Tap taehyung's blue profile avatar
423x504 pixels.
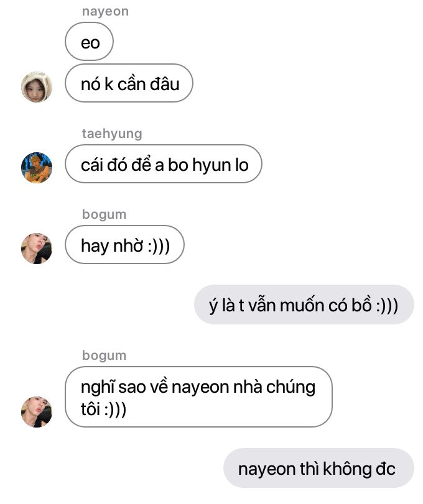[37, 168]
